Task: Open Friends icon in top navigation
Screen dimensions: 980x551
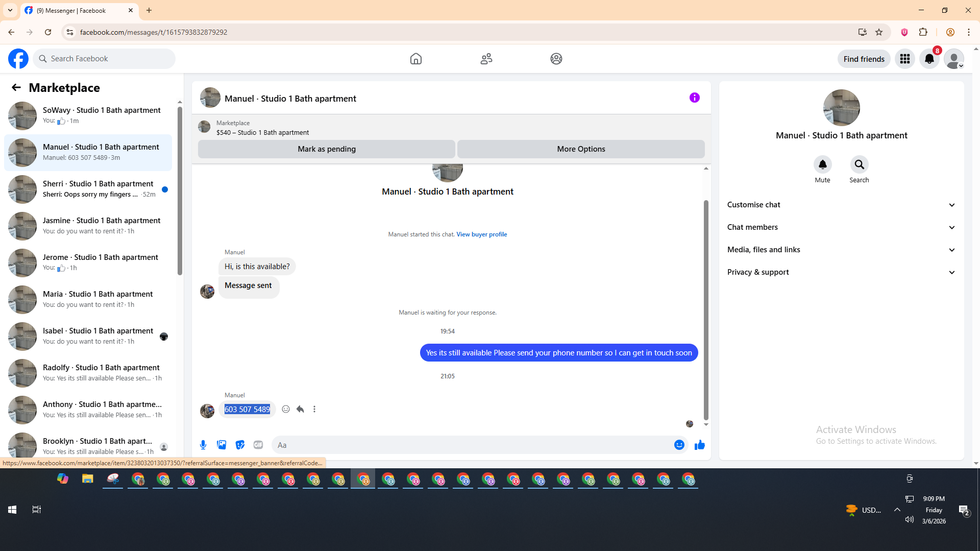Action: point(486,59)
